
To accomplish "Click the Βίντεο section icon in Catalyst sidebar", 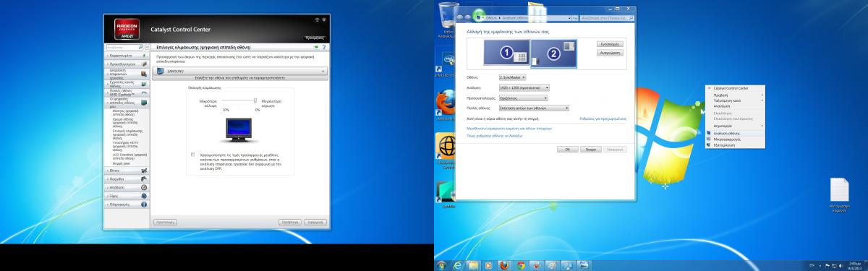I will 145,171.
